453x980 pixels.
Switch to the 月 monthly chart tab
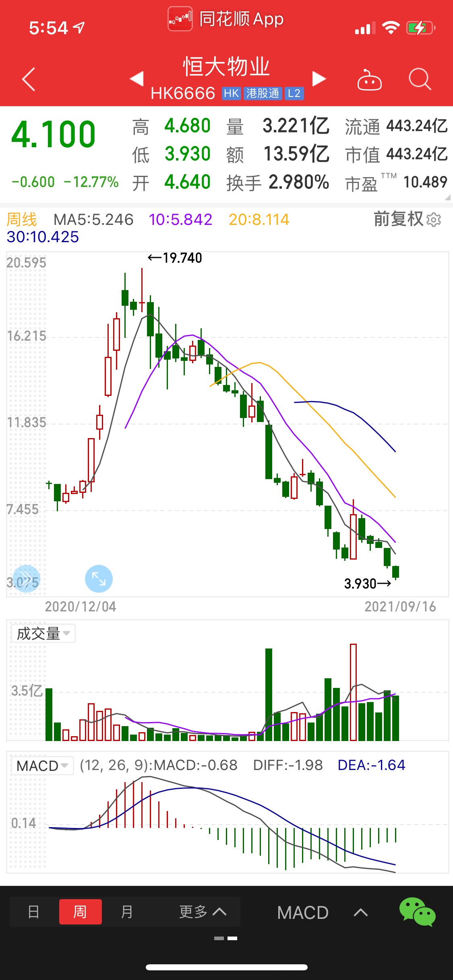[x=126, y=912]
